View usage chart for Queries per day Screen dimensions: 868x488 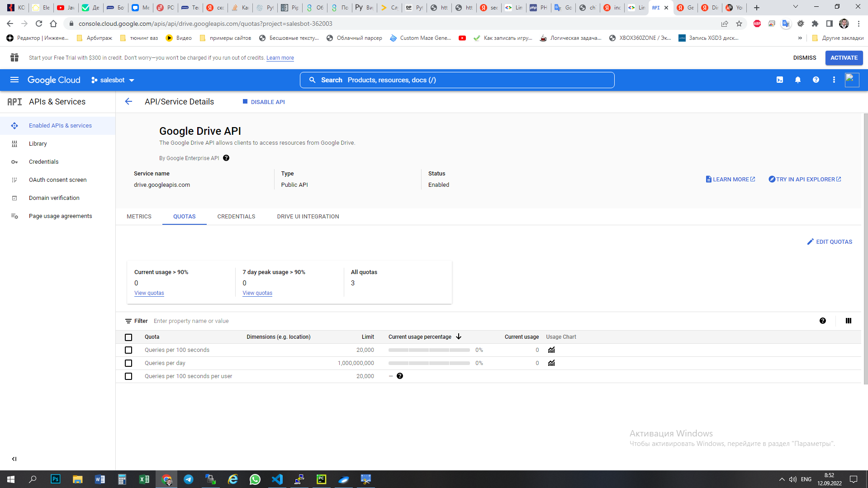(x=551, y=363)
